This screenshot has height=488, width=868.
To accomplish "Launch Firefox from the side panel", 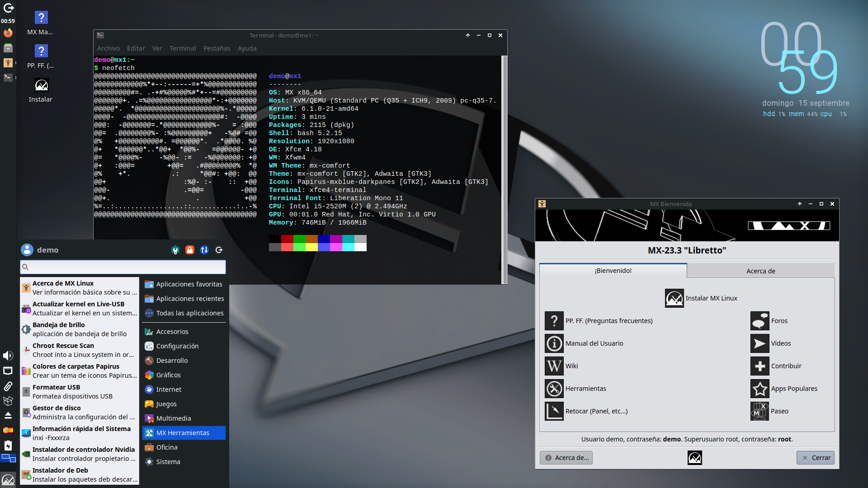I will (x=8, y=33).
